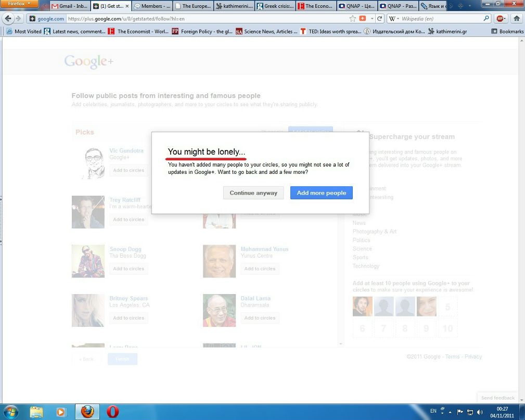
Task: Click in the address bar URL field
Action: coord(208,19)
